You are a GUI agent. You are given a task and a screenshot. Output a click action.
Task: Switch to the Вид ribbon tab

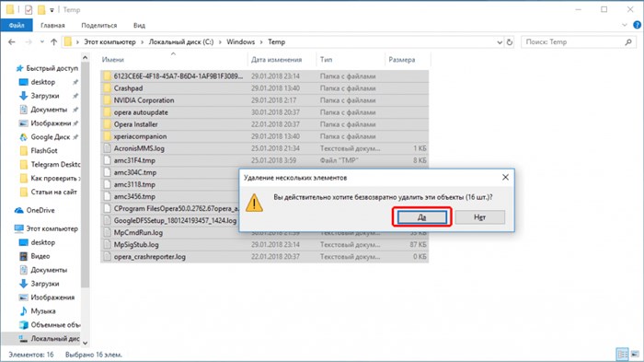[x=139, y=26]
